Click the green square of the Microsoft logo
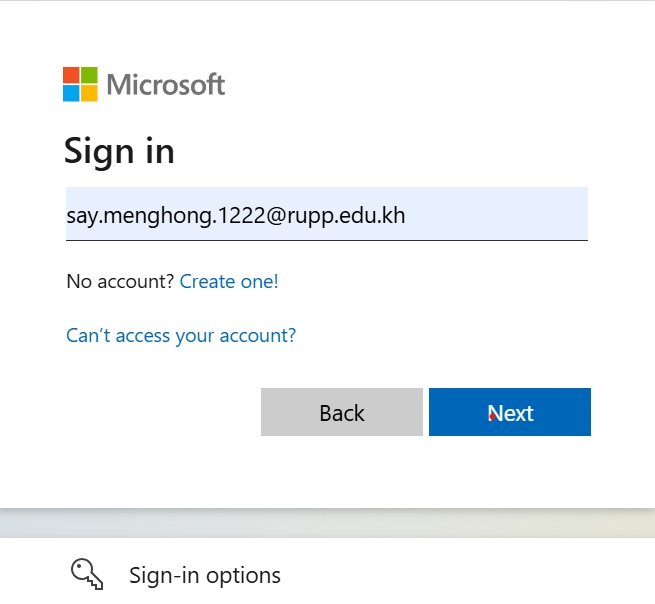This screenshot has width=655, height=604. pyautogui.click(x=89, y=75)
